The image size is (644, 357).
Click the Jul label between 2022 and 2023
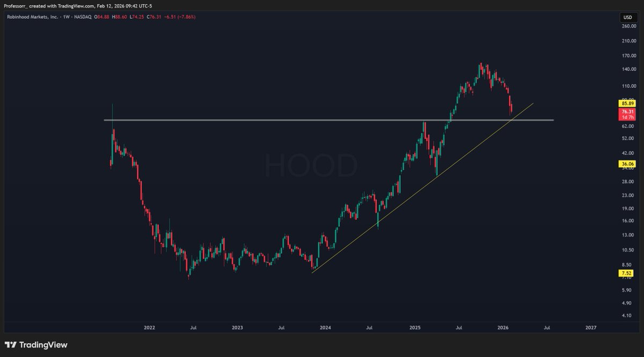point(193,327)
